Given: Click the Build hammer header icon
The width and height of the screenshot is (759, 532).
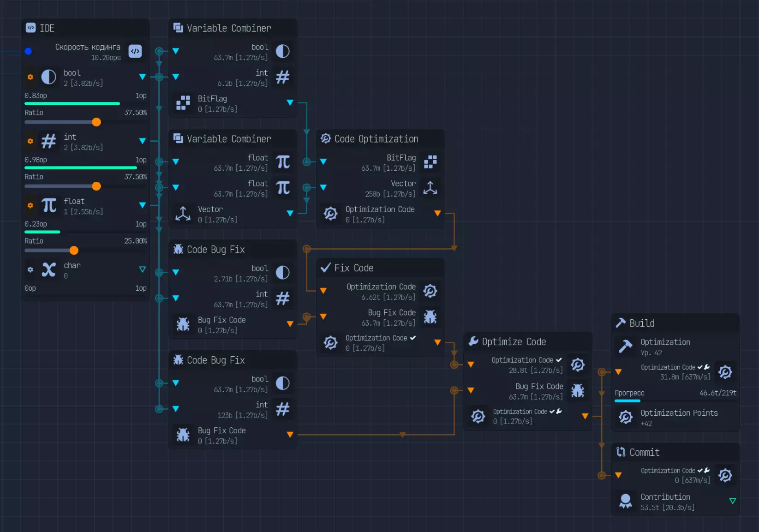Looking at the screenshot, I should (621, 323).
